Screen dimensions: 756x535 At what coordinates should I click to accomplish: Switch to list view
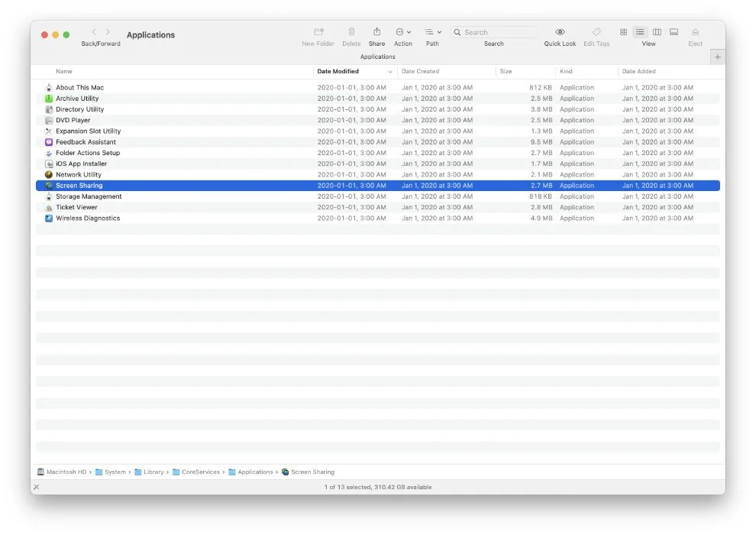click(x=640, y=32)
